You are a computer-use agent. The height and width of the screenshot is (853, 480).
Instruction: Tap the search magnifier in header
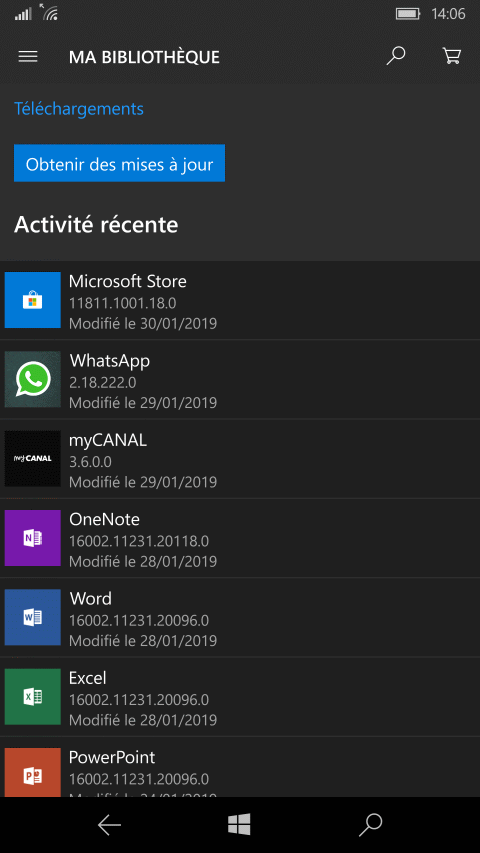coord(396,56)
